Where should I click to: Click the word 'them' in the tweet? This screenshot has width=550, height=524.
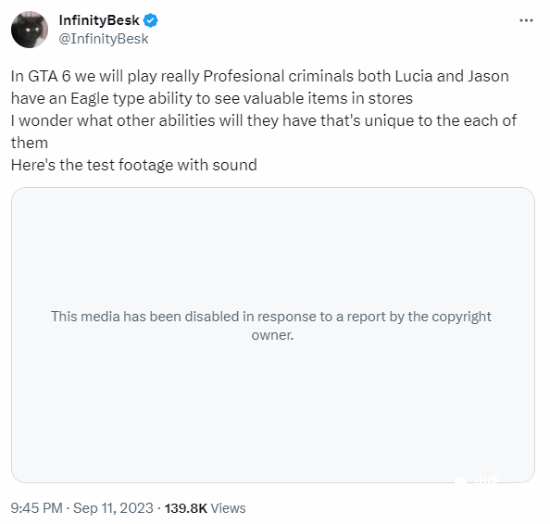(x=29, y=143)
